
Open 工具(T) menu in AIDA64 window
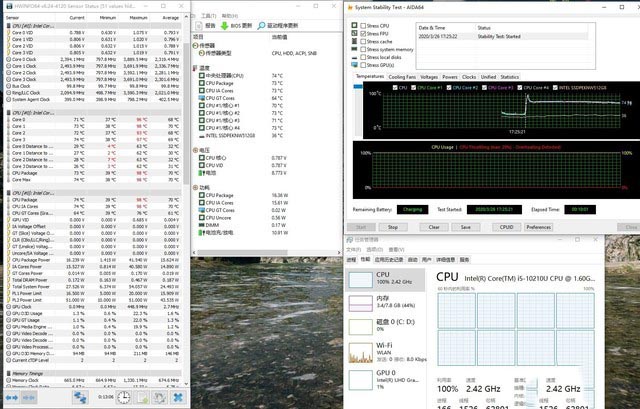209,16
